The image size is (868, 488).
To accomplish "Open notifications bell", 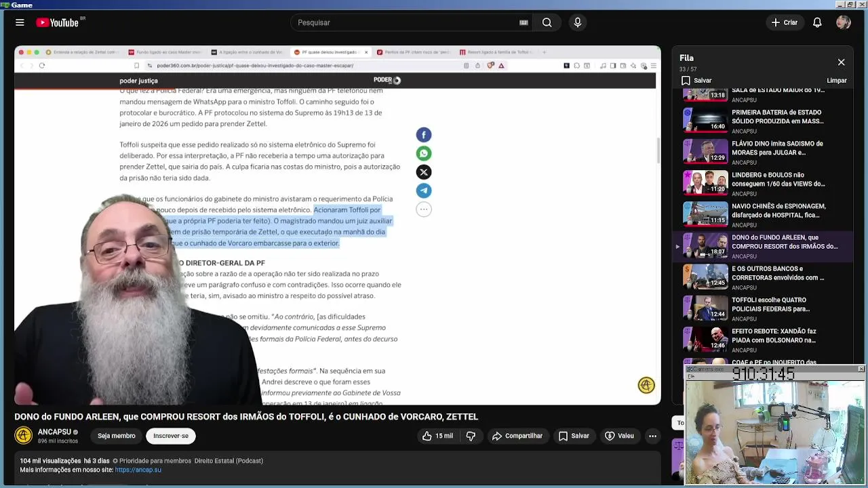I will (x=817, y=22).
